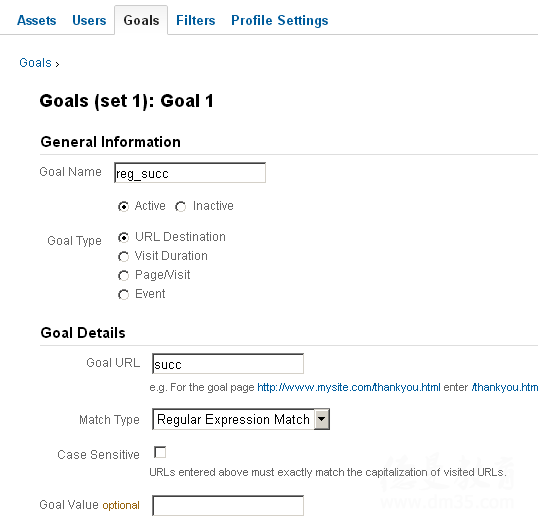The image size is (538, 529).
Task: Click the Goal URL input field
Action: pyautogui.click(x=228, y=364)
